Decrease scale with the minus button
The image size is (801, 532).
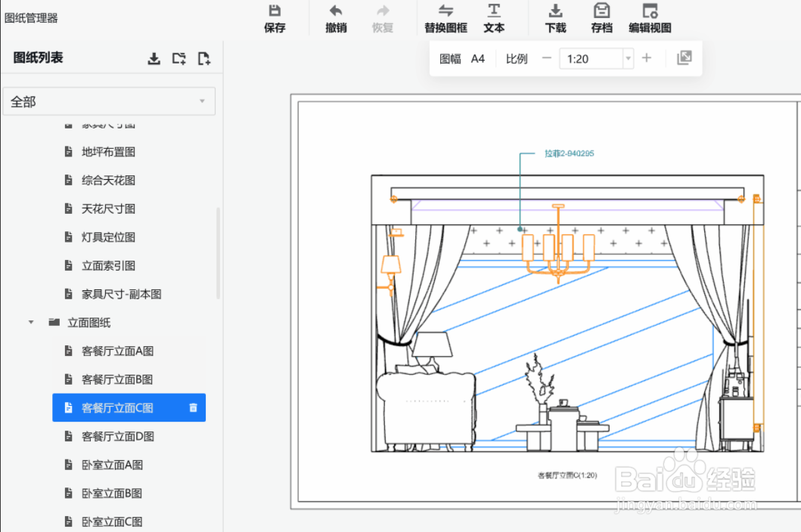pyautogui.click(x=547, y=58)
